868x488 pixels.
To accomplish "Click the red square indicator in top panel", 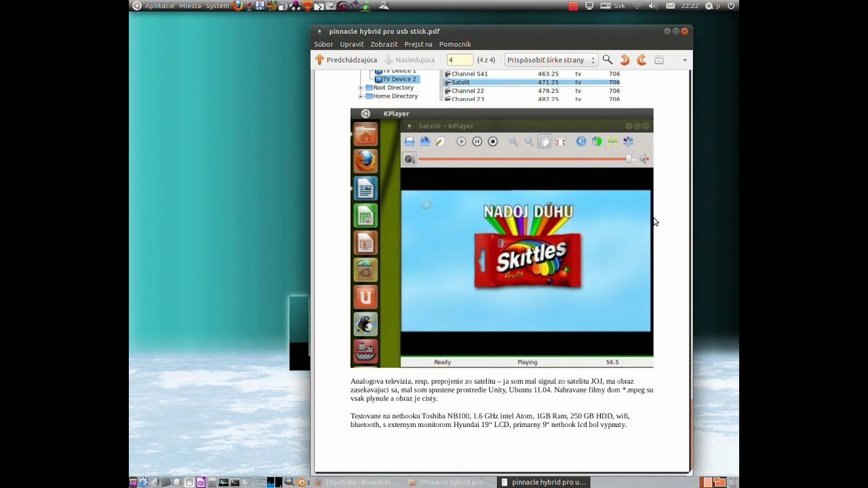I will [573, 6].
